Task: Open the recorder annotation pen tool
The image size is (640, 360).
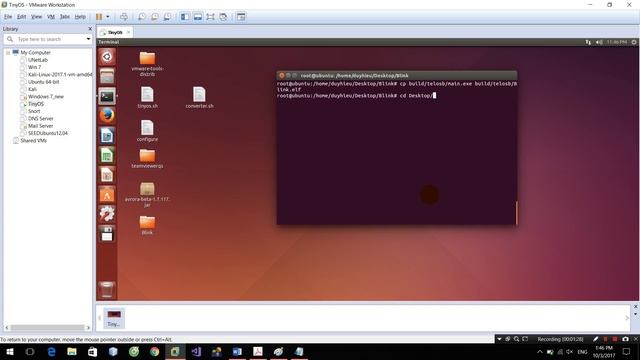Action: [596, 339]
